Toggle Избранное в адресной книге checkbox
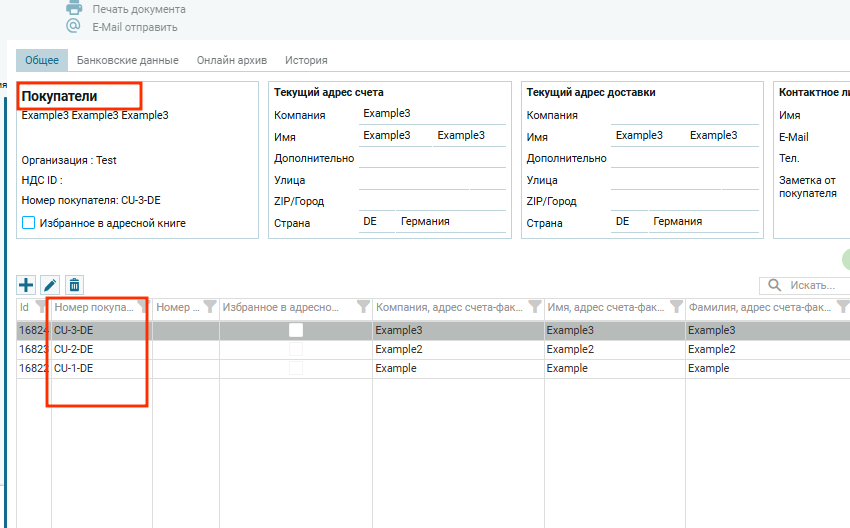This screenshot has height=528, width=850. 29,223
